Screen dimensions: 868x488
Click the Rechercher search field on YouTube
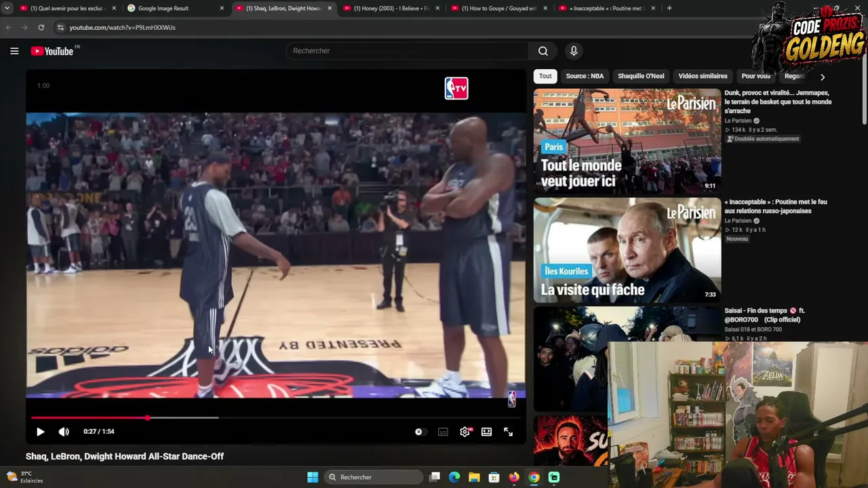(x=407, y=51)
